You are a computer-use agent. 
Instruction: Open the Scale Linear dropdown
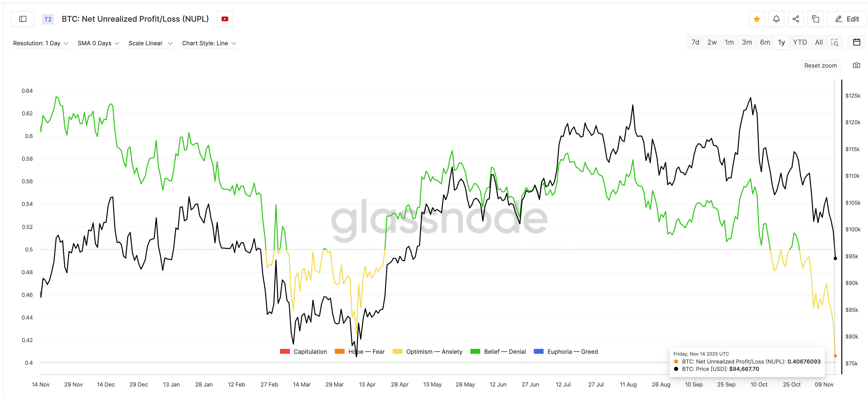(x=151, y=43)
